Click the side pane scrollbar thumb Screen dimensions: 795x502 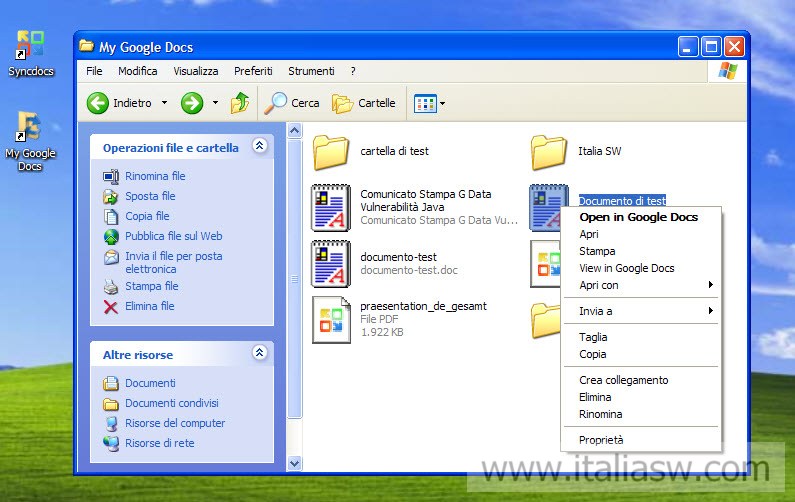pos(295,279)
